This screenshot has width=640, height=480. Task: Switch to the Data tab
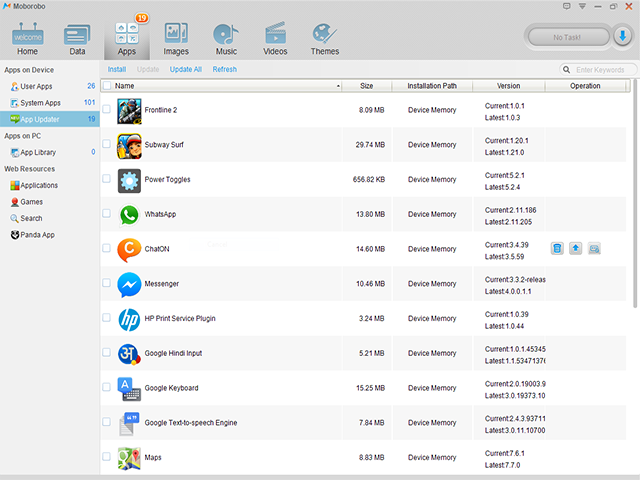click(x=77, y=39)
